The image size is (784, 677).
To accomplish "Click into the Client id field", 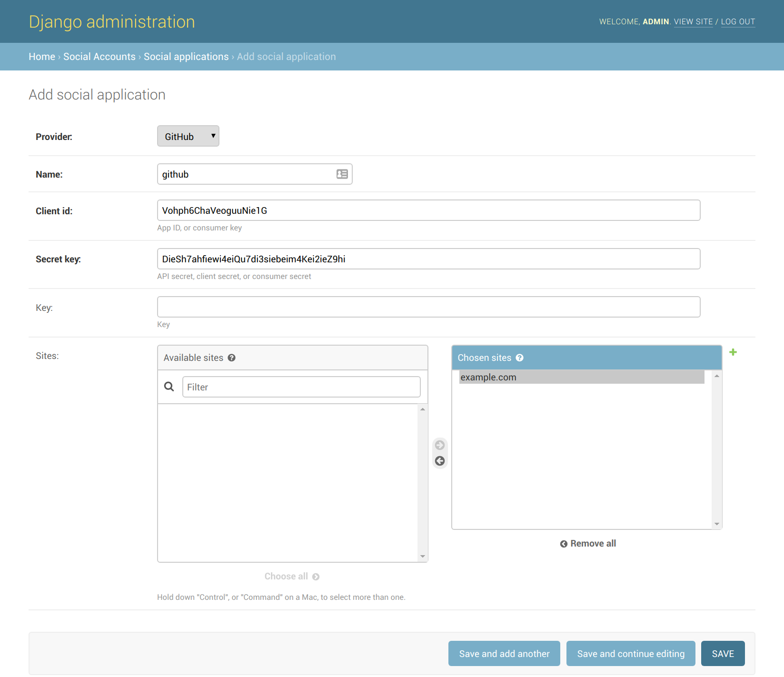I will click(428, 210).
